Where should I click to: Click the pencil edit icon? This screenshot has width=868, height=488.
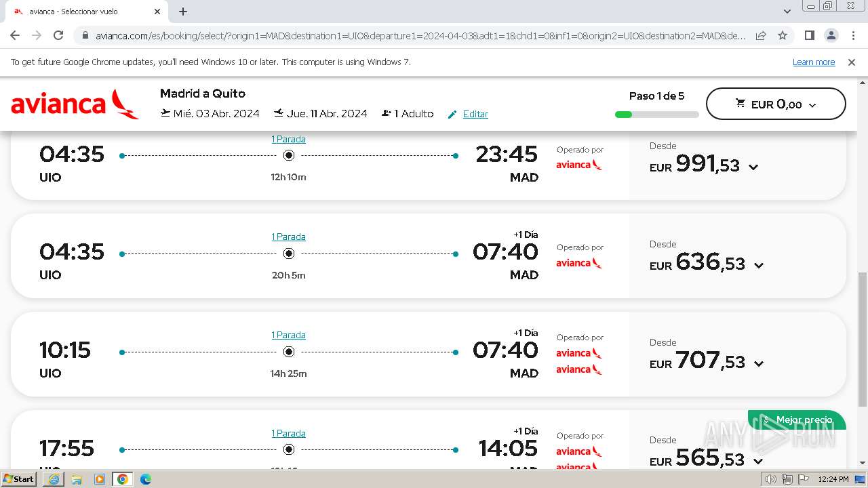coord(452,115)
